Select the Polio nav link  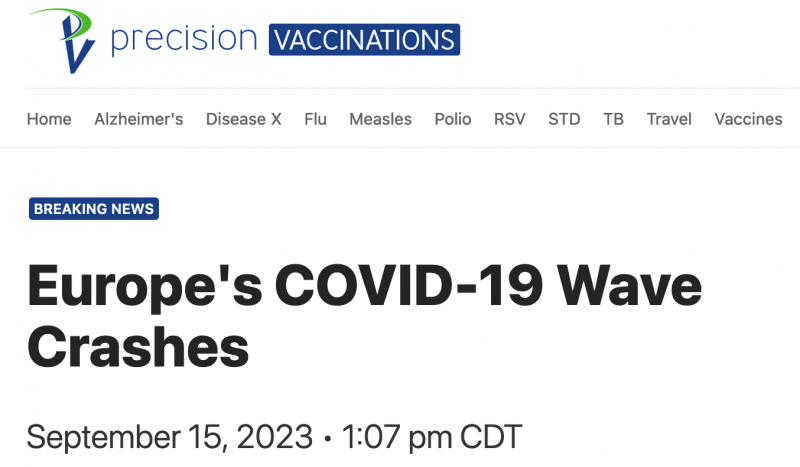[452, 119]
